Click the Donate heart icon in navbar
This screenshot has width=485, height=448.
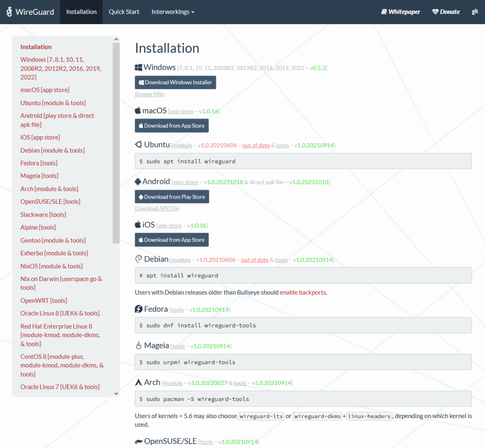pos(435,12)
